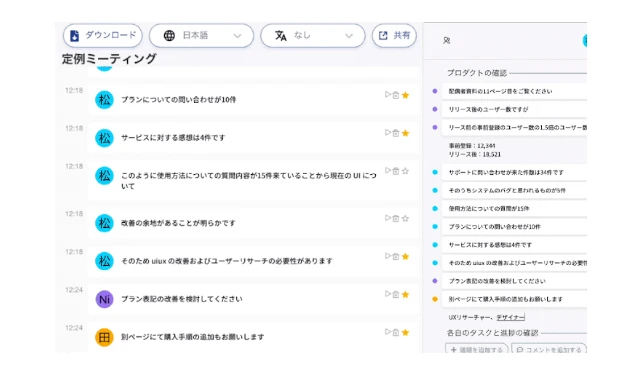The image size is (636, 378).
Task: Click the memo text '事前登録：12,344'
Action: [472, 146]
